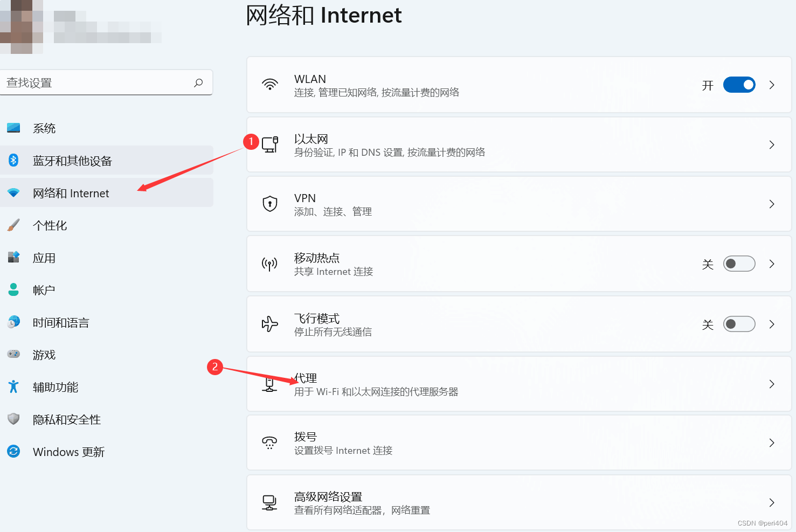Open the WLAN settings card title
This screenshot has width=796, height=532.
click(310, 79)
